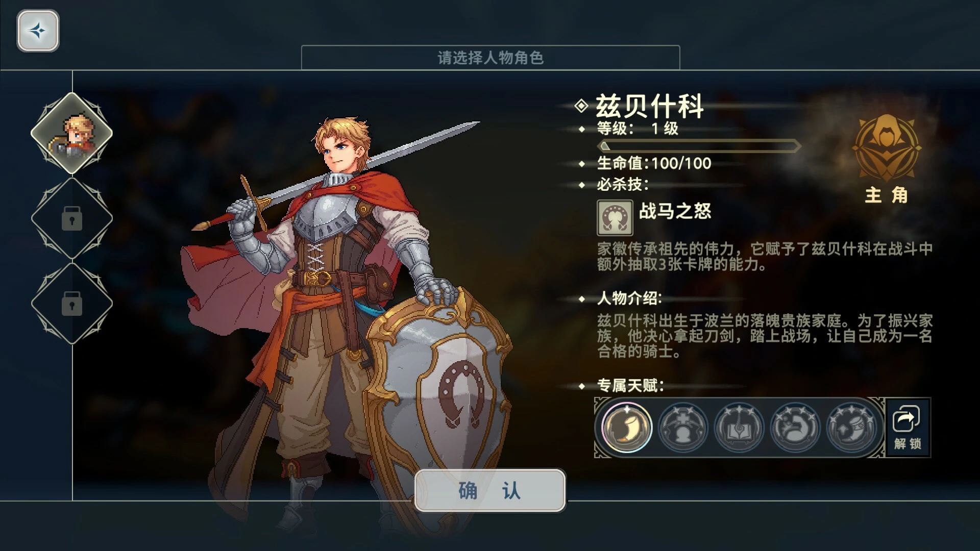The width and height of the screenshot is (980, 551).
Task: Click the back arrow button
Action: pos(38,31)
